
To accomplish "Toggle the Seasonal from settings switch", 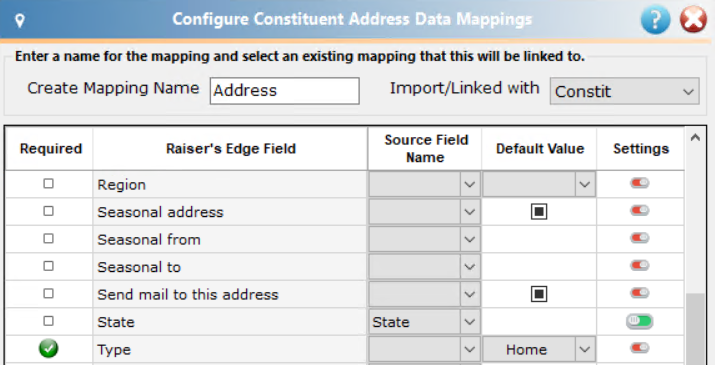I will pos(640,238).
